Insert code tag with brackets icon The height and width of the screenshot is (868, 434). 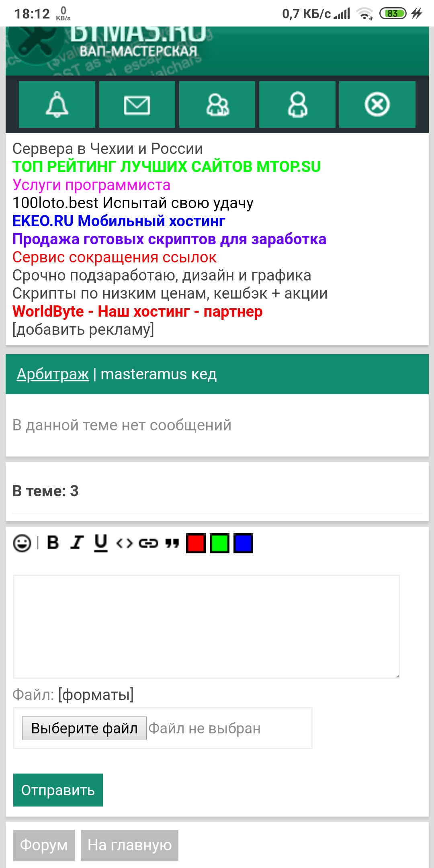(124, 543)
